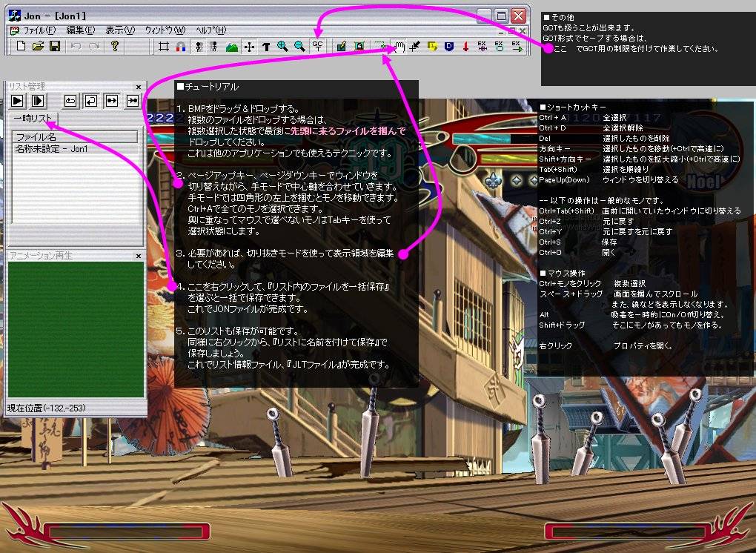The width and height of the screenshot is (756, 553).
Task: Click the red downward arrow icon
Action: pyautogui.click(x=465, y=46)
